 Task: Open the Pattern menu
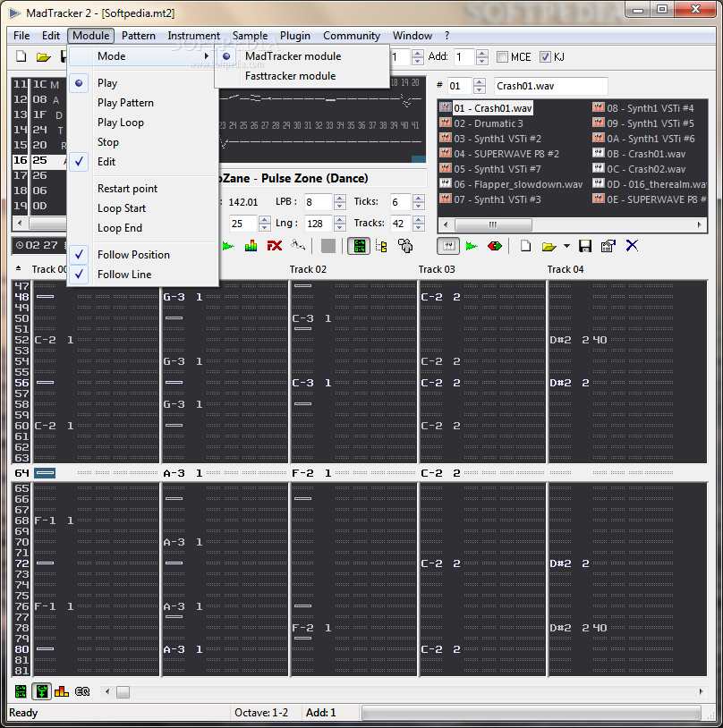(x=139, y=36)
